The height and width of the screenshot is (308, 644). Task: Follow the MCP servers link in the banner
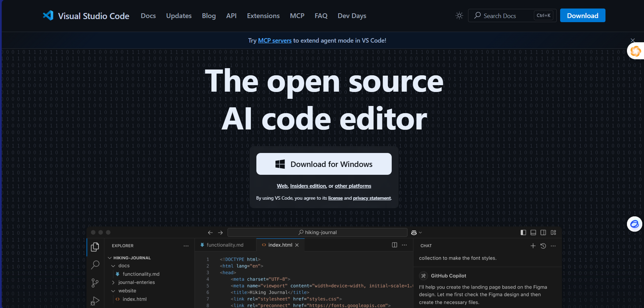coord(275,41)
